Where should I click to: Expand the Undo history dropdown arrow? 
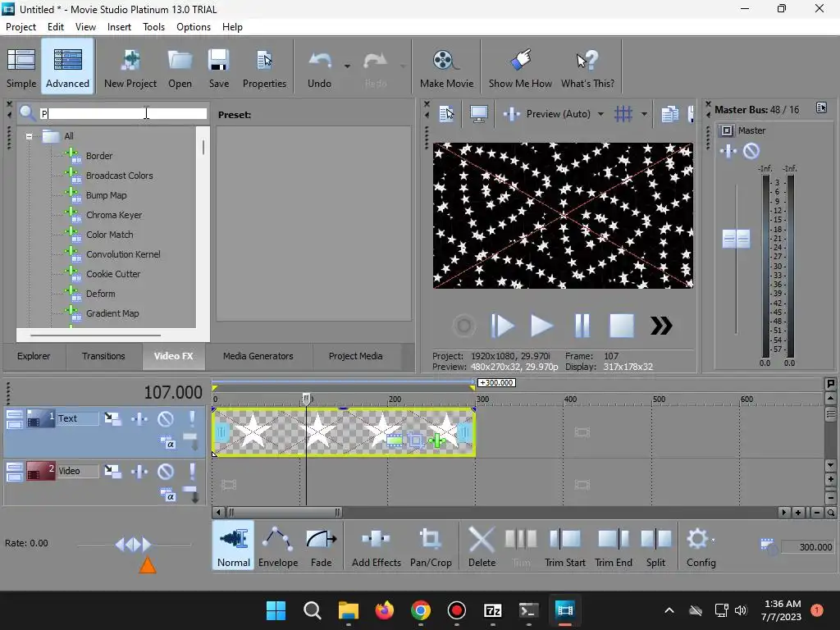(x=347, y=66)
